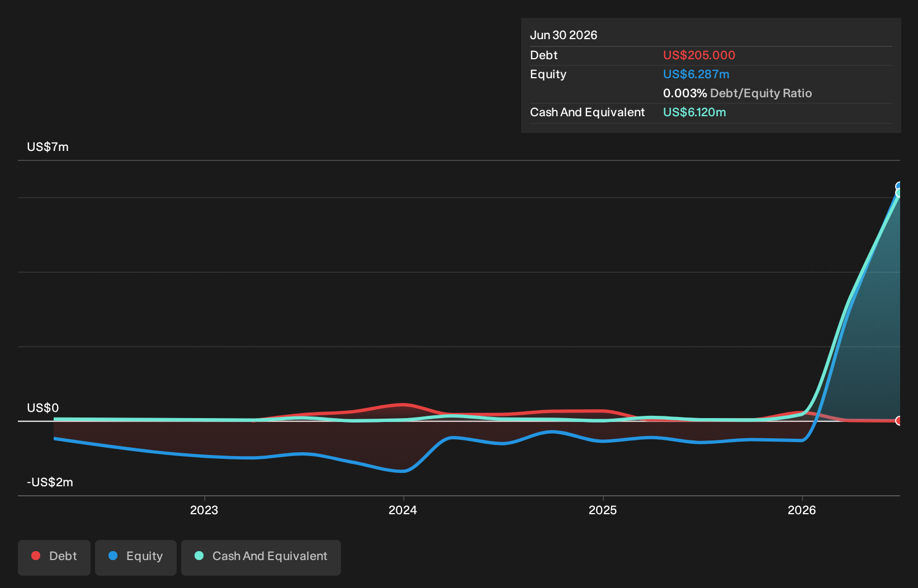Click the Debt row label in tooltip
This screenshot has height=588, width=918.
click(x=544, y=55)
